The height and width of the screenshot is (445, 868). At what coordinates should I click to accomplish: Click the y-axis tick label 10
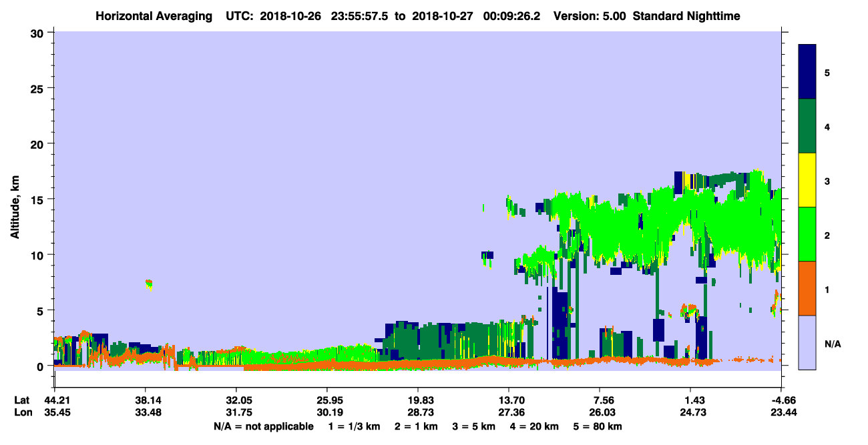(39, 255)
